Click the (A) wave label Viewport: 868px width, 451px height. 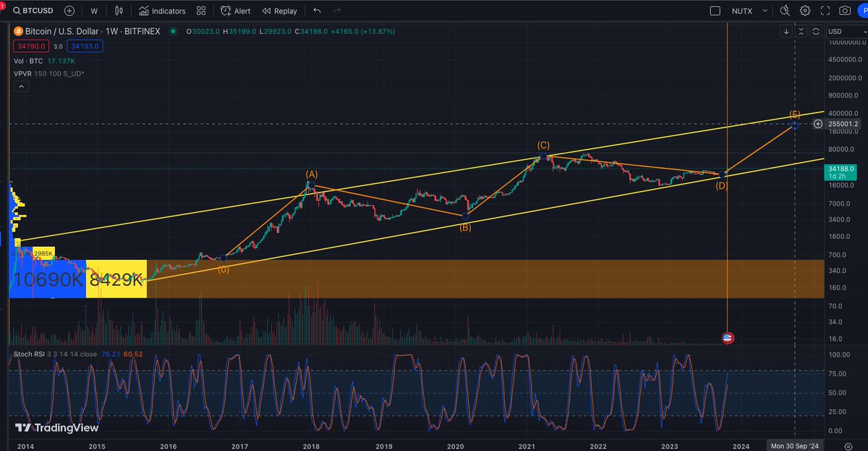coord(311,174)
